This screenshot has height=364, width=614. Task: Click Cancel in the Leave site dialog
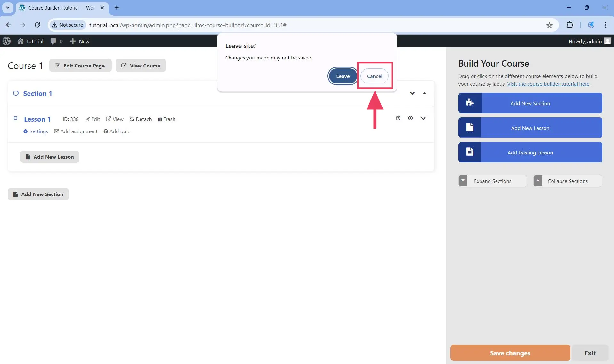pyautogui.click(x=374, y=76)
